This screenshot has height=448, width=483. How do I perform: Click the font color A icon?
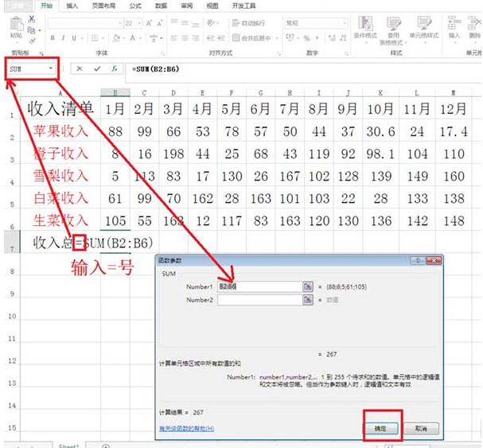[132, 38]
